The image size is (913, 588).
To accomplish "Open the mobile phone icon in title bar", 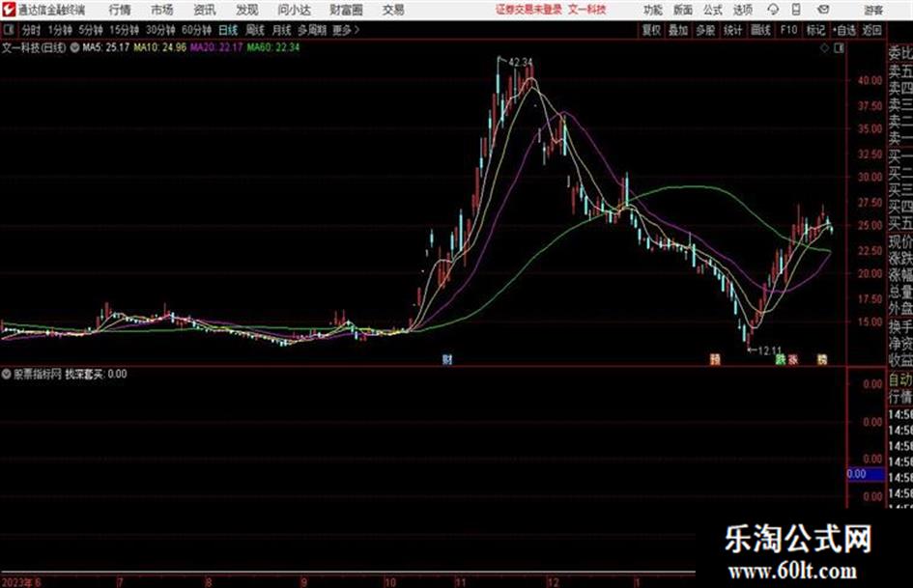I will [796, 10].
